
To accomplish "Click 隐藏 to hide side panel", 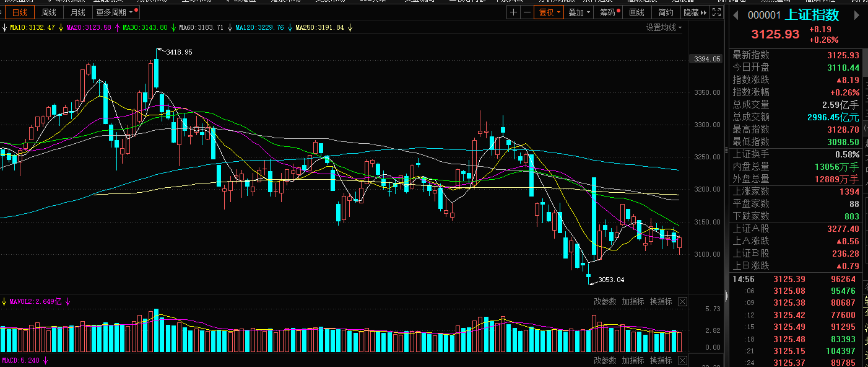I will pyautogui.click(x=694, y=12).
